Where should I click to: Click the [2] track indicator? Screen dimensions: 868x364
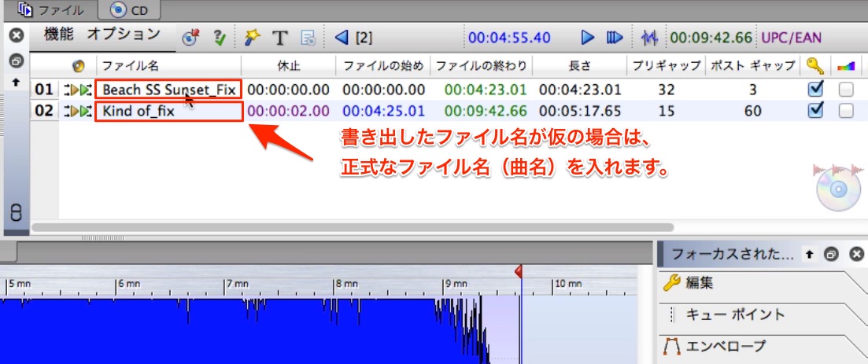click(364, 38)
